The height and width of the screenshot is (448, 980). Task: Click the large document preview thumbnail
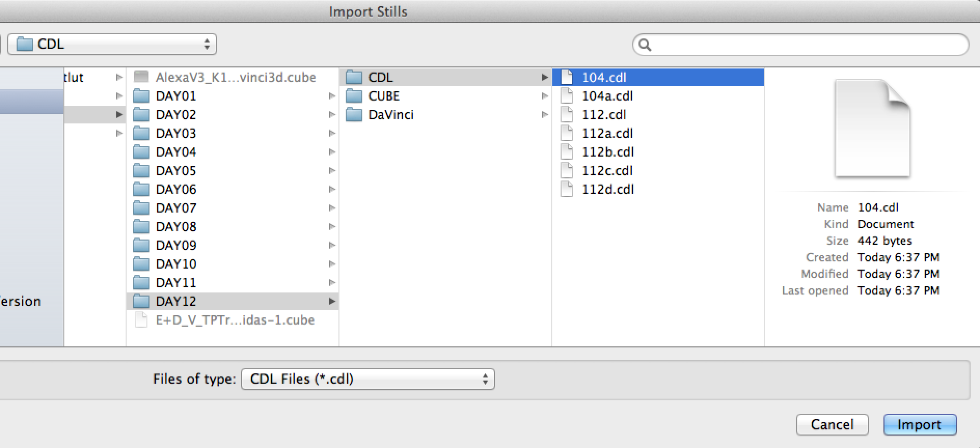point(872,128)
